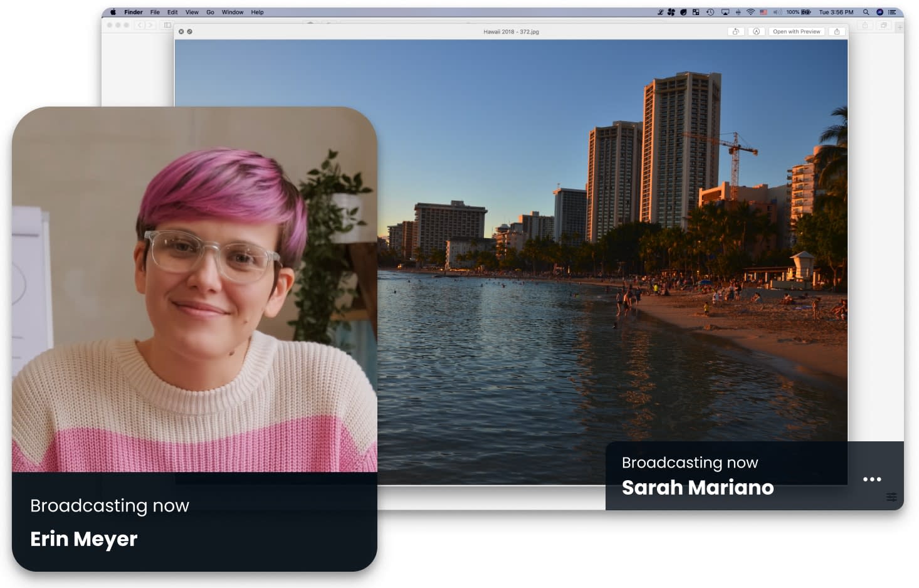Click the Wi-Fi icon in the menu bar
Screen dimensions: 919x588
750,12
